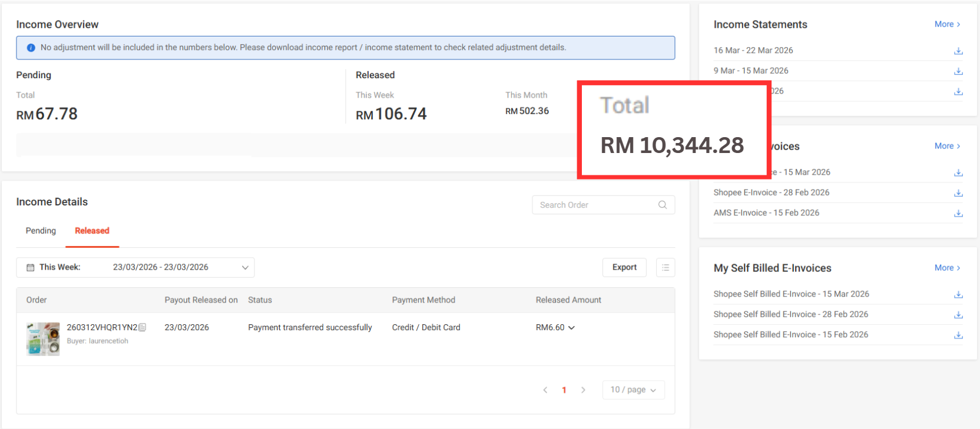The image size is (980, 429).
Task: Click the 16 Mar - 22 Mar 2026 statement row
Action: point(838,51)
